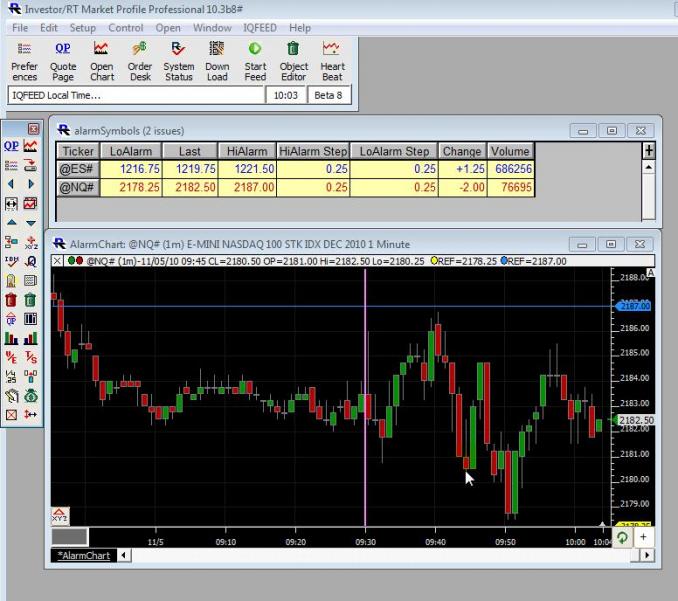Click the green trash can palette icon
Viewport: 678px width, 601px height.
(x=30, y=300)
